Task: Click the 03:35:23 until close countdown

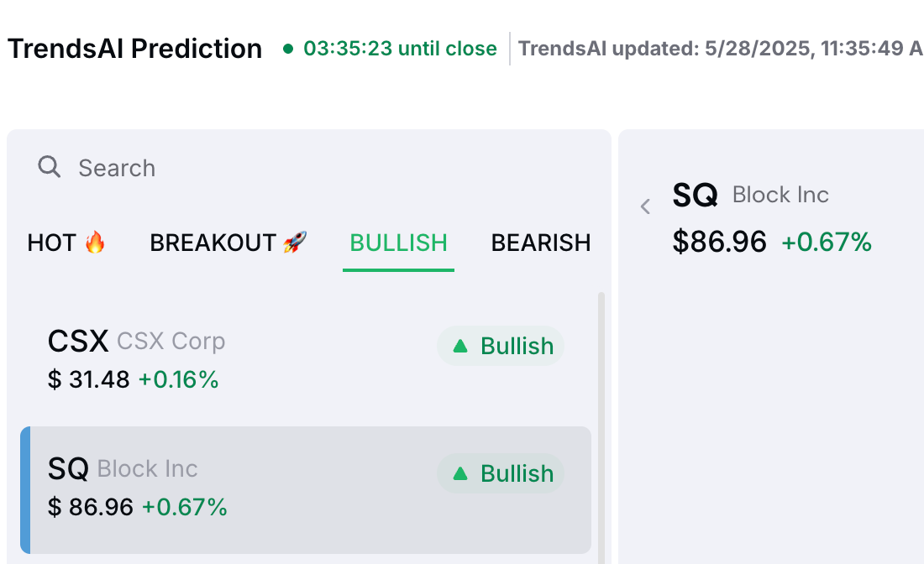Action: (x=400, y=49)
